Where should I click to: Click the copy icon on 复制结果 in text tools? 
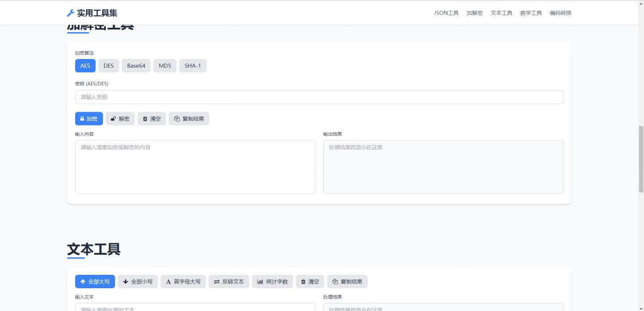[x=335, y=282]
